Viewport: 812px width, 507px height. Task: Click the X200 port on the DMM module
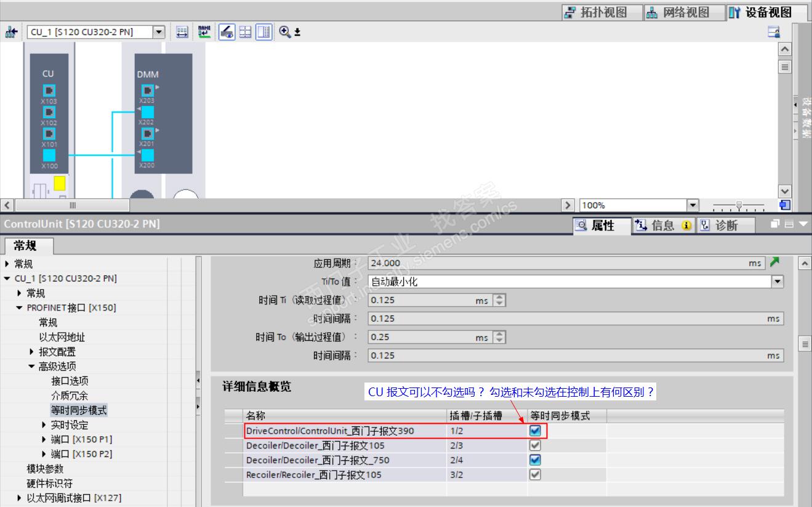click(147, 155)
